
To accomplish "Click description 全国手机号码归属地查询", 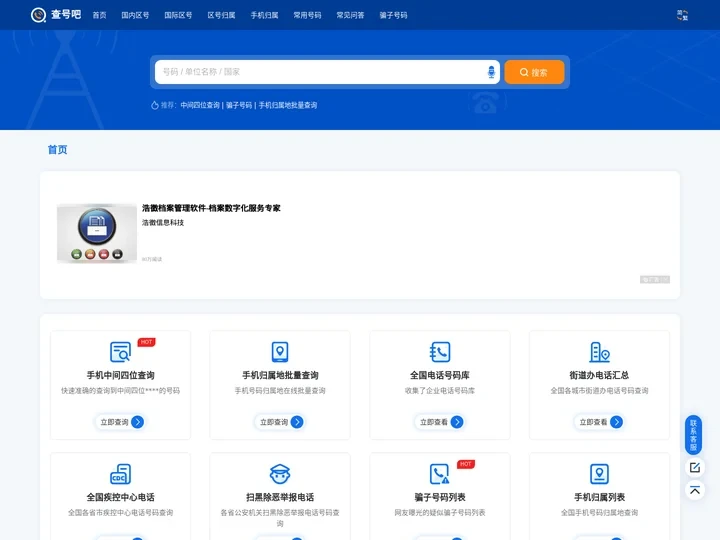I will click(x=599, y=513).
